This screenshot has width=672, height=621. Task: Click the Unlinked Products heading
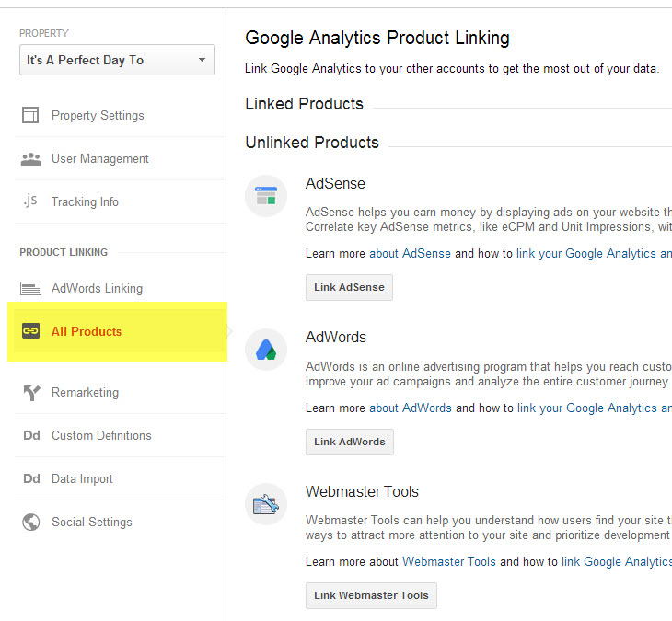pyautogui.click(x=311, y=143)
